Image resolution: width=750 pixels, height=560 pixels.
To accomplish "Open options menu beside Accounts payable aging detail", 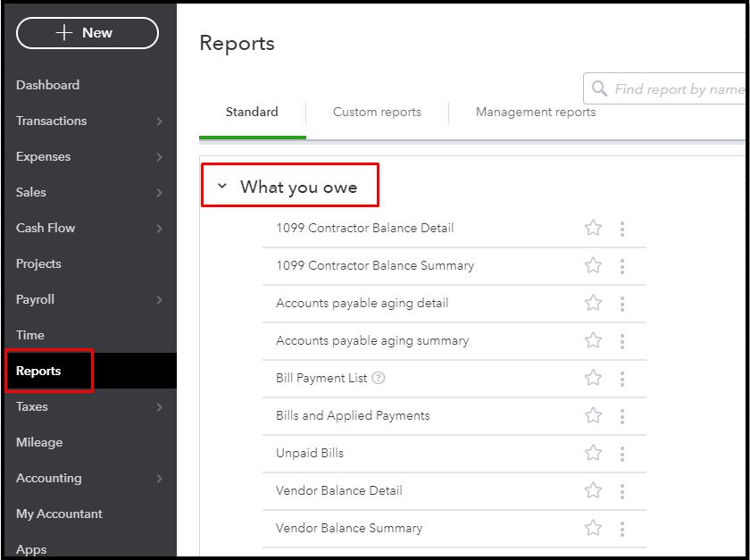I will pos(622,304).
